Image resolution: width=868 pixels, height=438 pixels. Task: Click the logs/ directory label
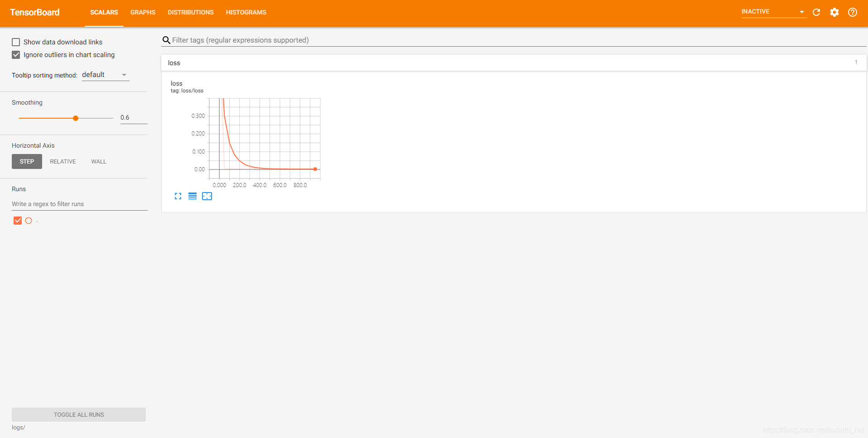click(x=19, y=428)
